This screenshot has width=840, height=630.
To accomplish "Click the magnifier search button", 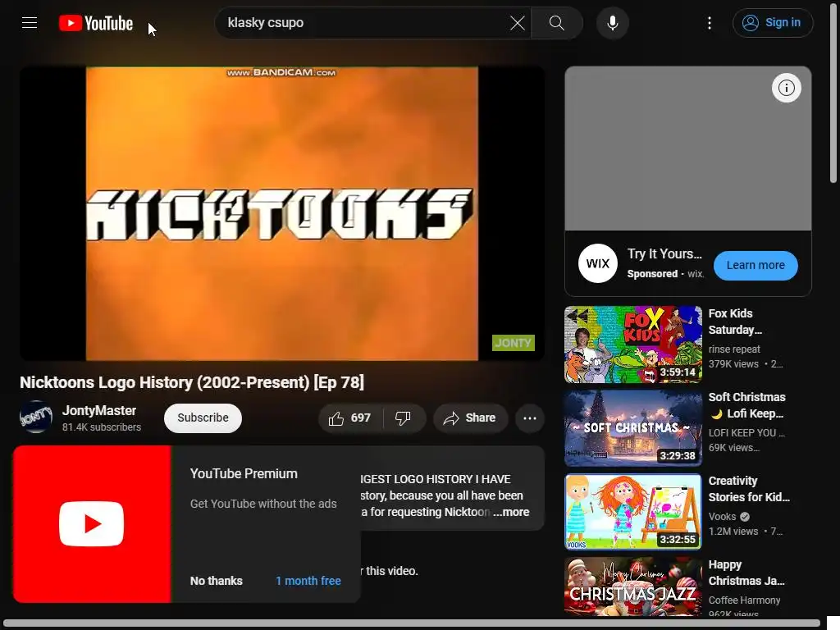I will pyautogui.click(x=557, y=23).
